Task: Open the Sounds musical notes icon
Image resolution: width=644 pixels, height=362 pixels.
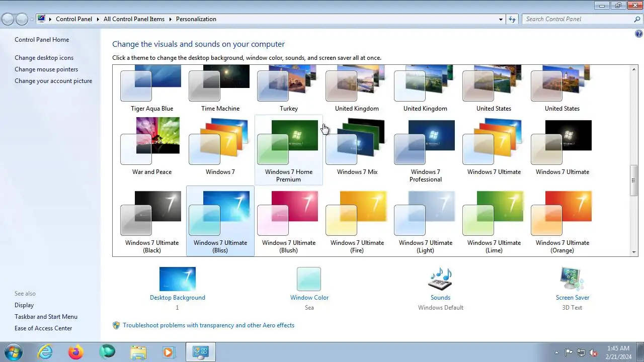Action: (x=440, y=279)
